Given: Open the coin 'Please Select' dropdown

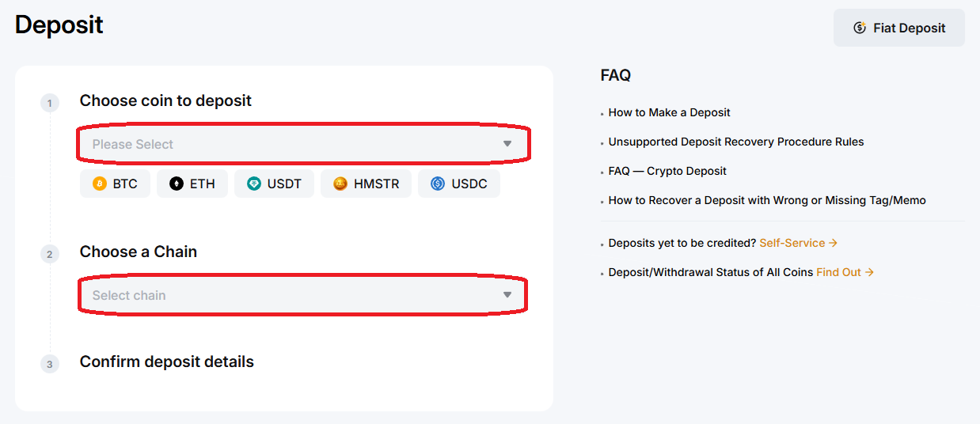Looking at the screenshot, I should tap(303, 144).
